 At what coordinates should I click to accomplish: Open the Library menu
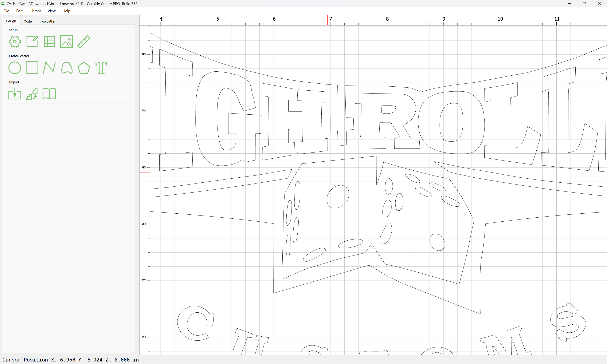click(35, 11)
